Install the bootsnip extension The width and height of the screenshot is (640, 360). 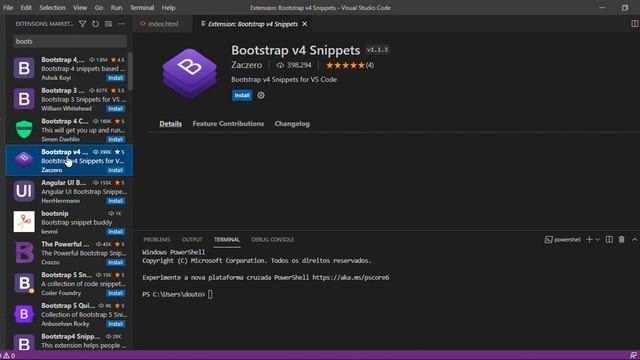pyautogui.click(x=116, y=231)
